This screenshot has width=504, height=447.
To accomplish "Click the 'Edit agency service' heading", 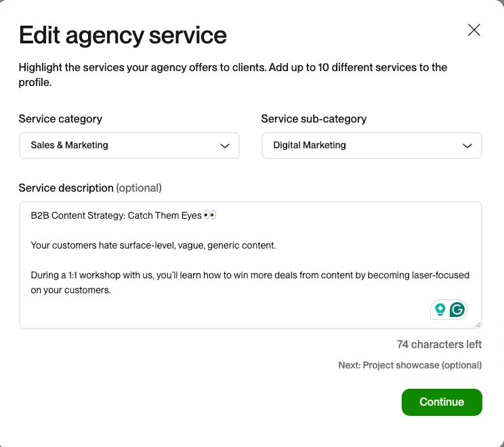I will click(123, 35).
